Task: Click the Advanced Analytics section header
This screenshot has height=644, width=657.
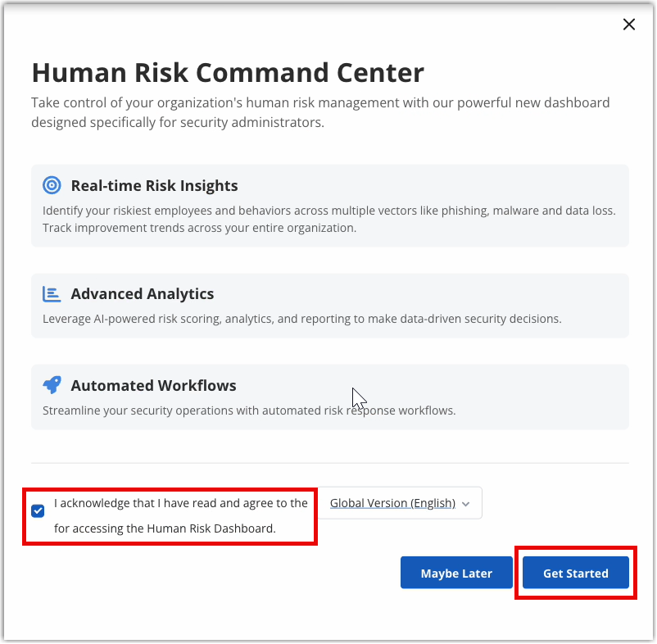Action: point(143,293)
